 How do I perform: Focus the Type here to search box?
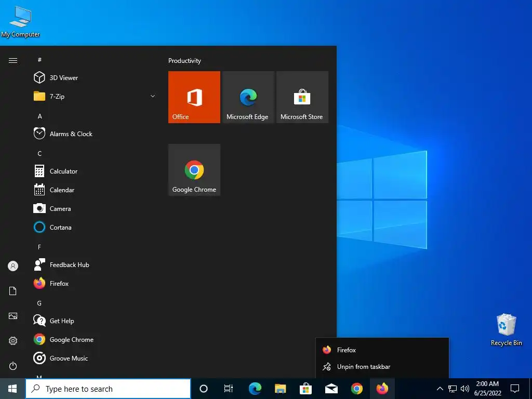pyautogui.click(x=108, y=389)
